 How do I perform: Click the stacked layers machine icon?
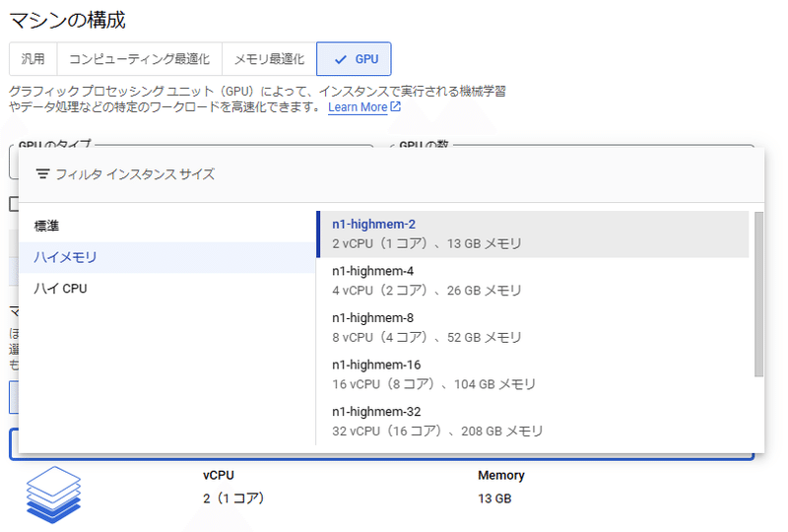coord(53,495)
